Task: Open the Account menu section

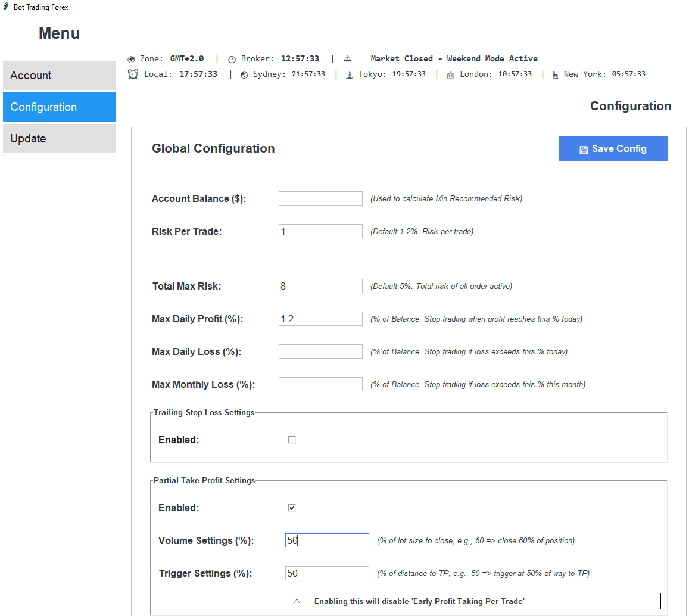Action: [60, 76]
